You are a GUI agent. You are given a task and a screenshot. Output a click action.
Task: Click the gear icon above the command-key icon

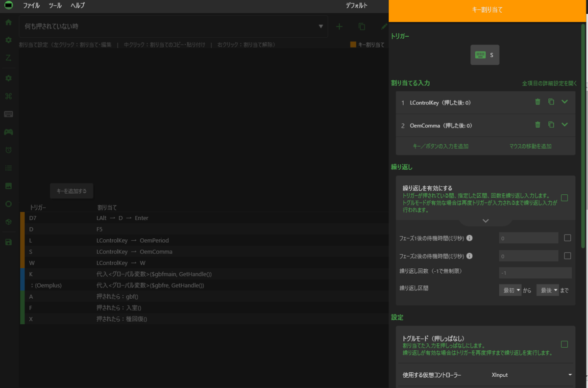click(8, 78)
